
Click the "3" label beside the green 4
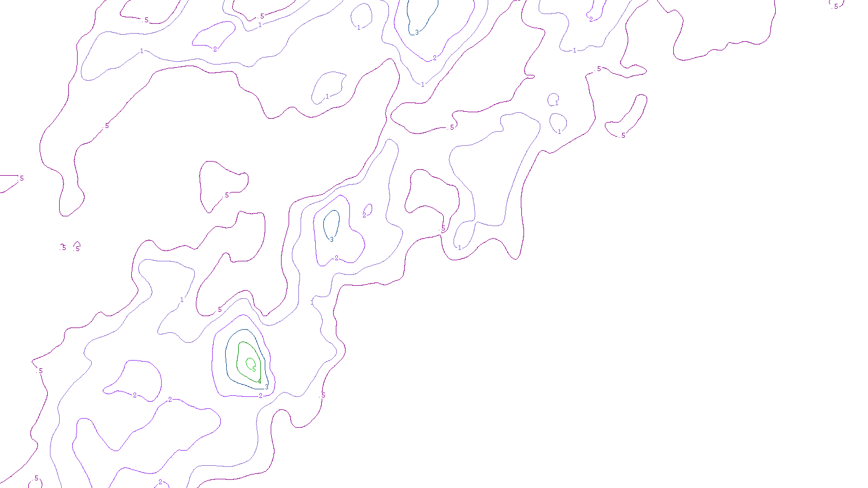click(x=266, y=387)
